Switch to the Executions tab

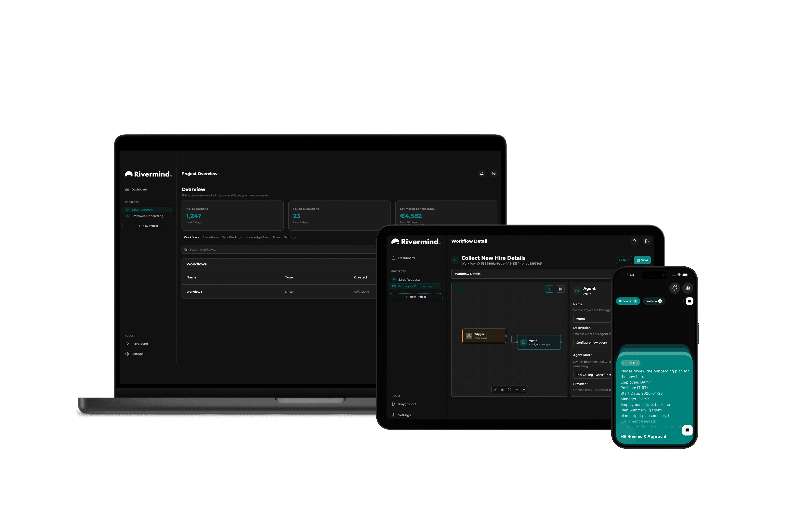(210, 237)
